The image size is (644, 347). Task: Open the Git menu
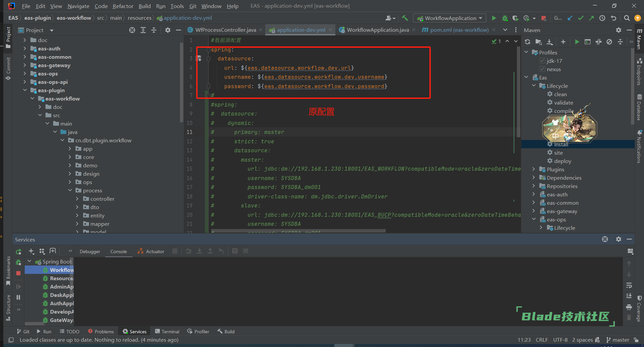(193, 6)
